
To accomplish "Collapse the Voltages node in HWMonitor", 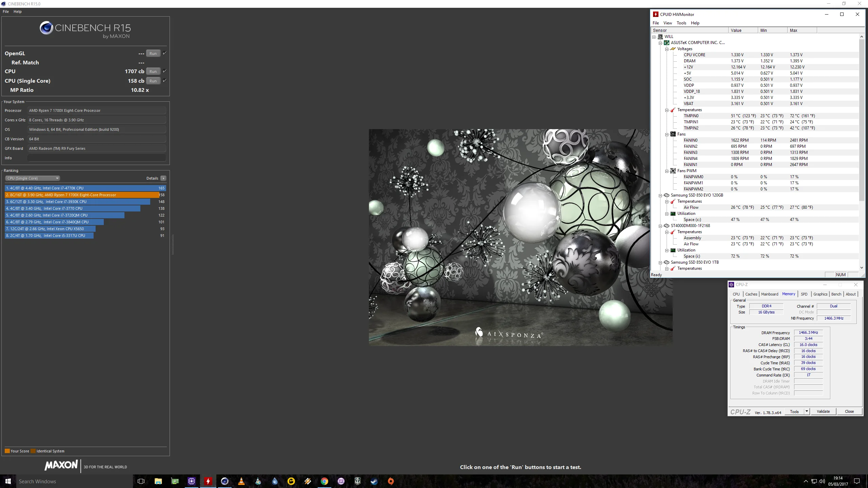I will click(x=667, y=49).
